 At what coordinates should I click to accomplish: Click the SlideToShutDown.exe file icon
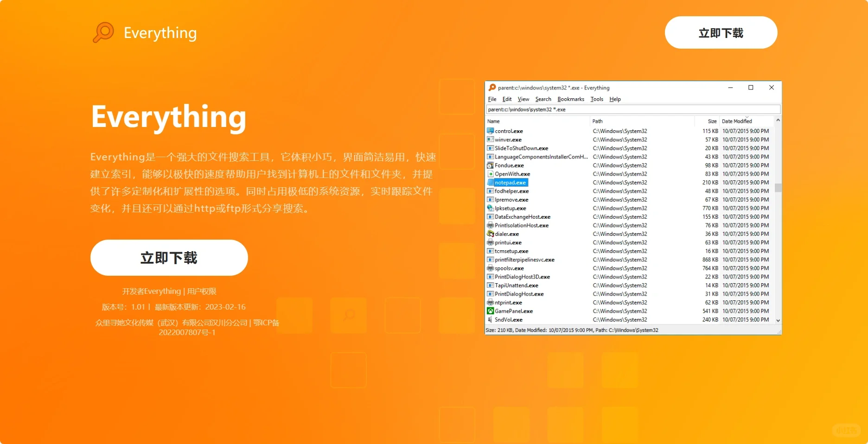490,148
